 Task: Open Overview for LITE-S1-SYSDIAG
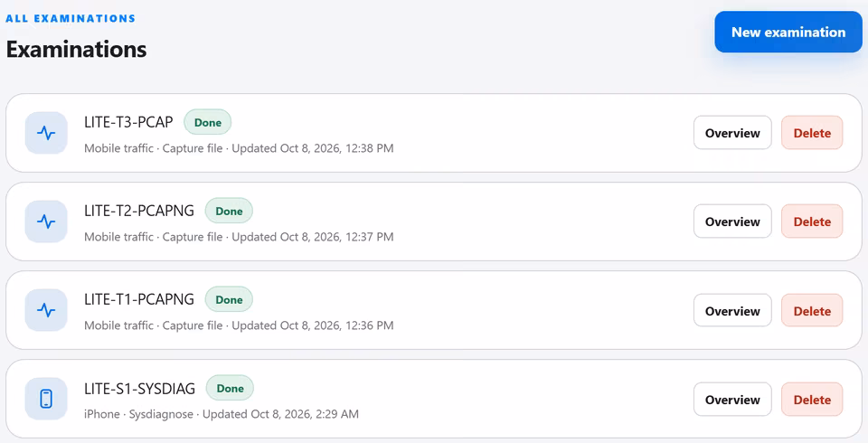point(732,400)
